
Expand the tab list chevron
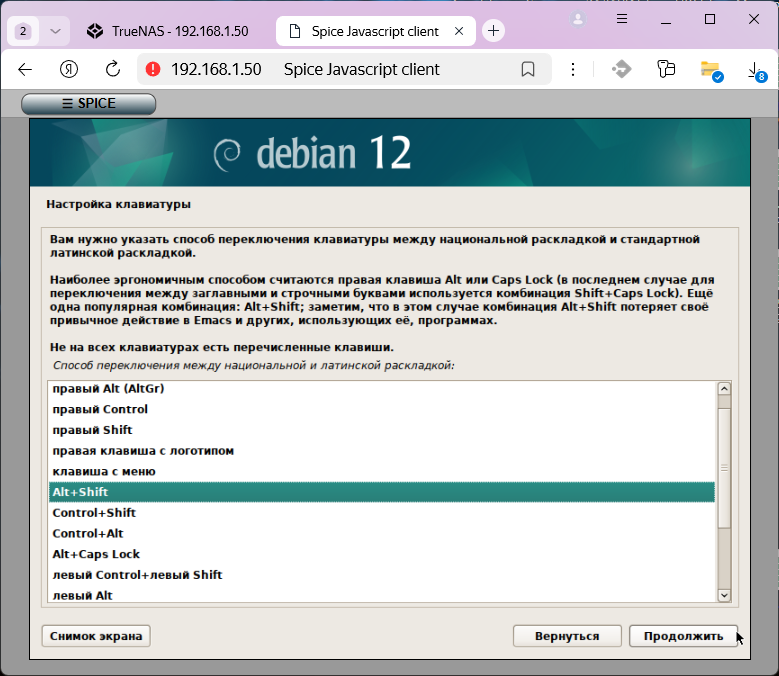55,31
